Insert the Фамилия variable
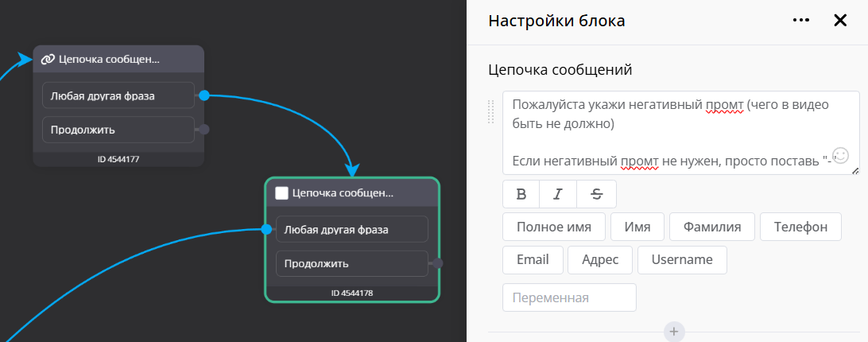 (x=712, y=227)
